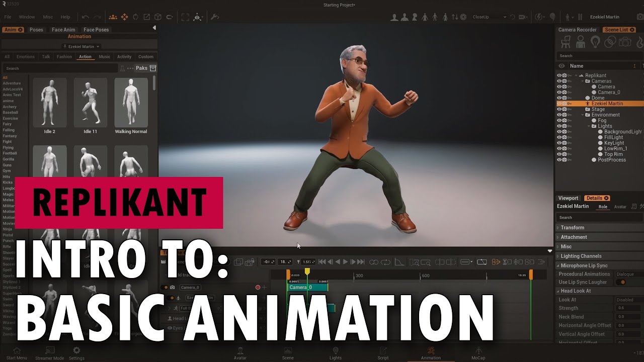The height and width of the screenshot is (362, 644).
Task: Toggle visibility of the KeyLight row
Action: (x=559, y=143)
